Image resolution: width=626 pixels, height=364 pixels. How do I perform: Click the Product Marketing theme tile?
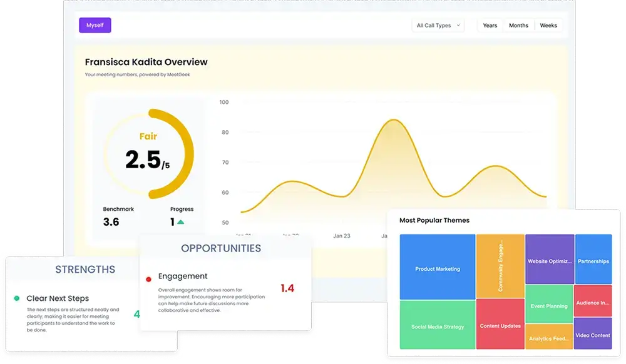[x=437, y=269]
